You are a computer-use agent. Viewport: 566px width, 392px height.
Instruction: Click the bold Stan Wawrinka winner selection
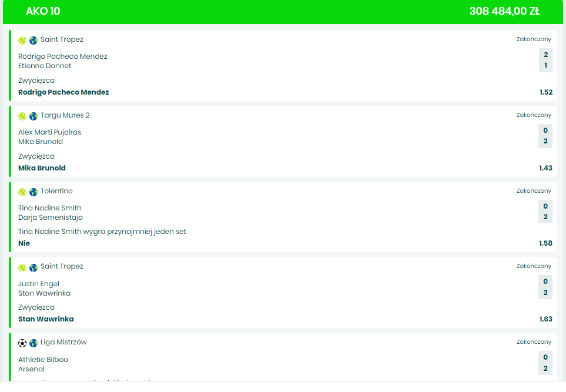click(x=46, y=319)
